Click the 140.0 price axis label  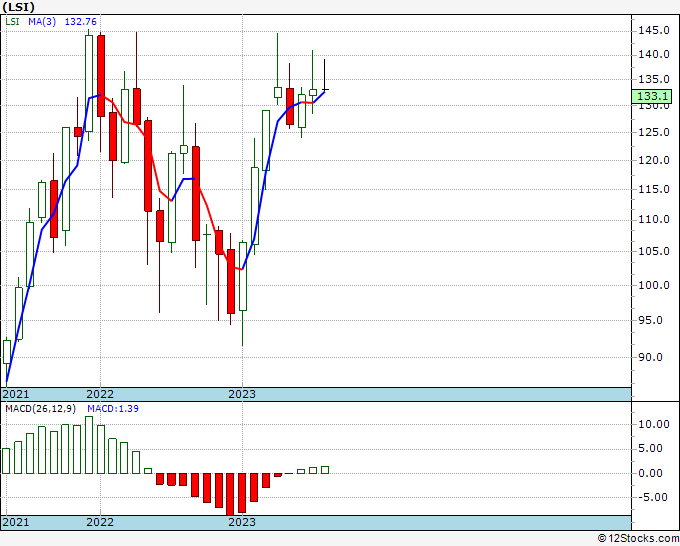pyautogui.click(x=654, y=54)
